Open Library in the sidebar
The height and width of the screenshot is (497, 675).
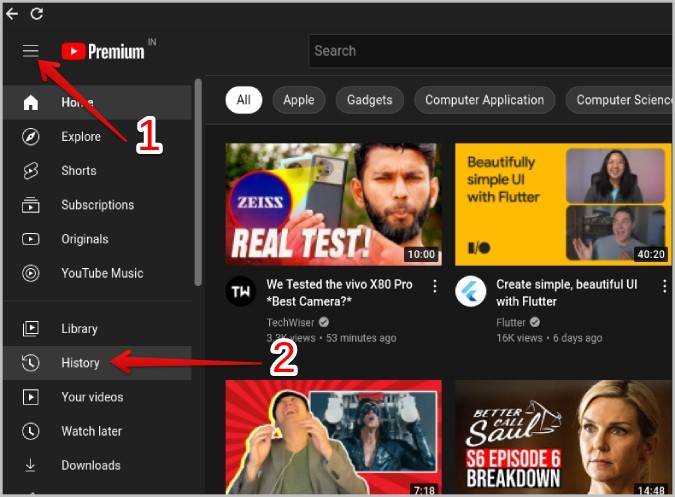pos(97,329)
